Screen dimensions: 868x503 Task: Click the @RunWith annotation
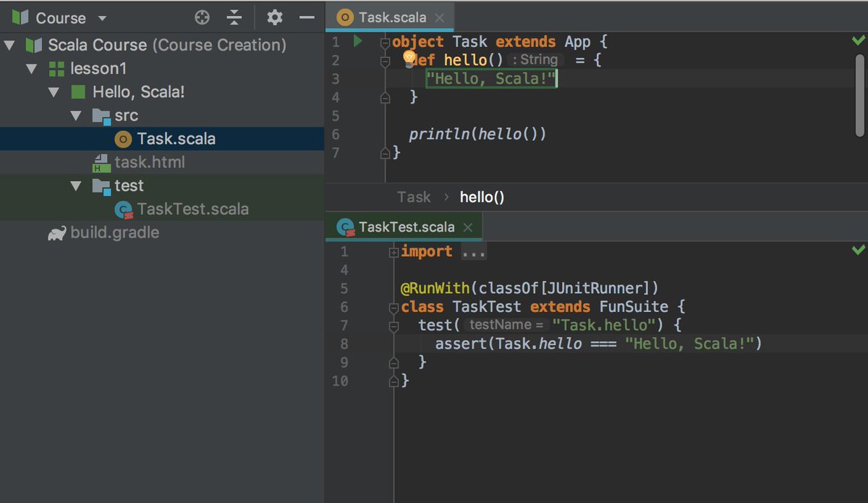point(435,288)
